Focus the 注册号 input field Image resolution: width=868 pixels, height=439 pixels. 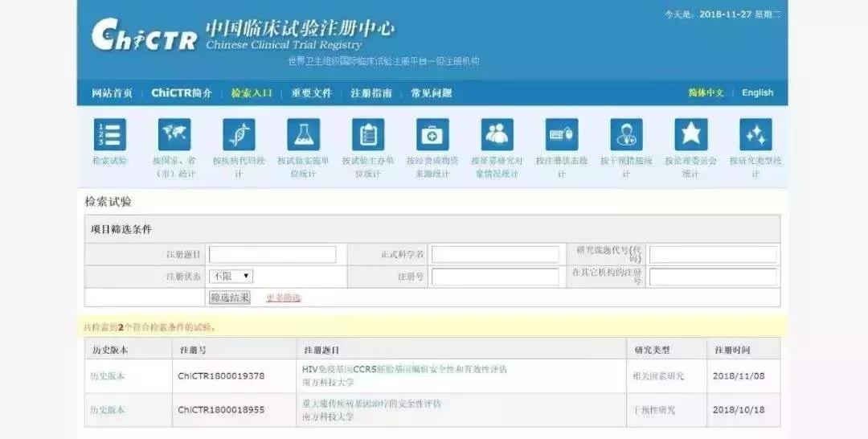pos(495,277)
